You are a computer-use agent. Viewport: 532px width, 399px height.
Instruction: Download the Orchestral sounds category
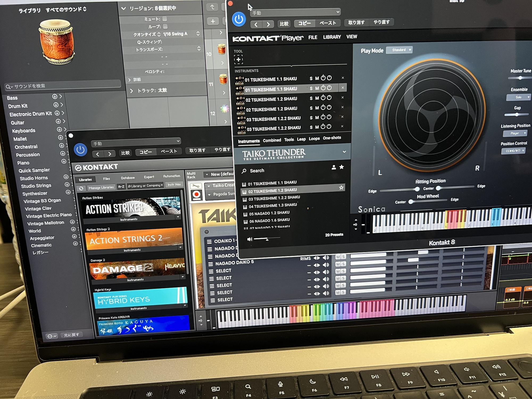(61, 146)
